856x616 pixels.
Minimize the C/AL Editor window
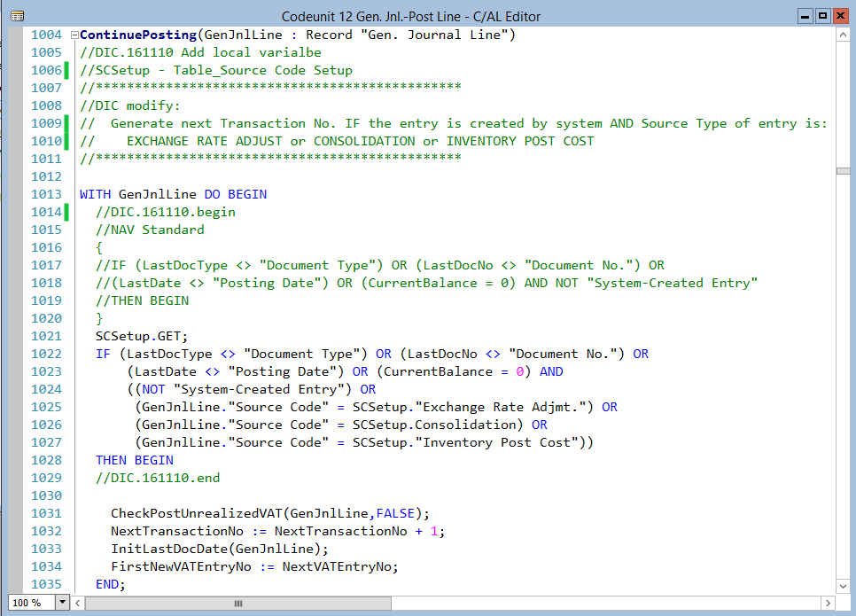click(805, 16)
